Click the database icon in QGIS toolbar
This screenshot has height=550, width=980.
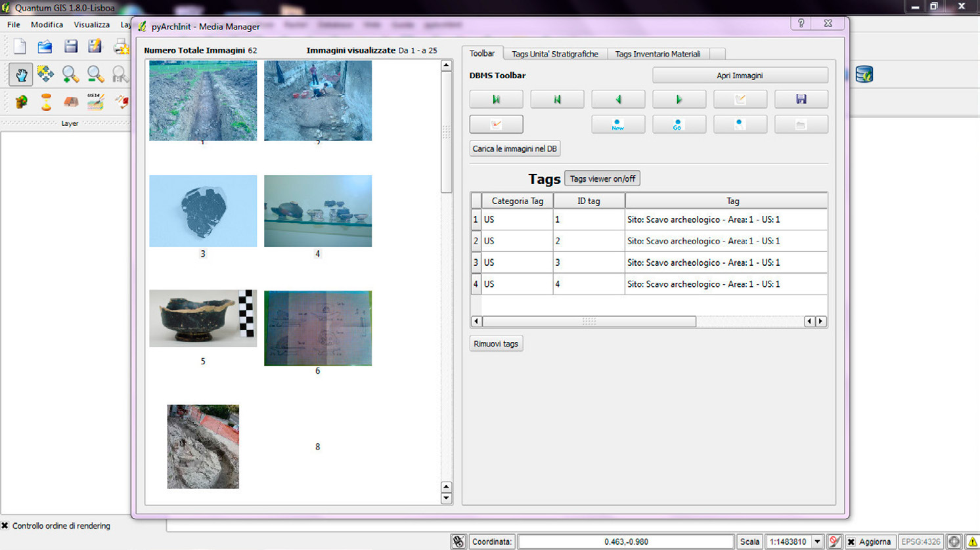click(864, 74)
